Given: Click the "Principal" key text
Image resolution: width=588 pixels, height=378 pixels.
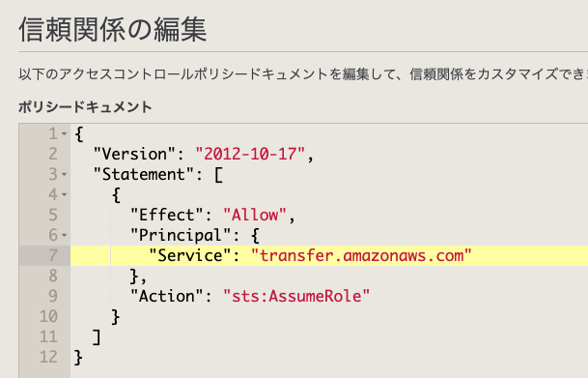Looking at the screenshot, I should (x=181, y=235).
